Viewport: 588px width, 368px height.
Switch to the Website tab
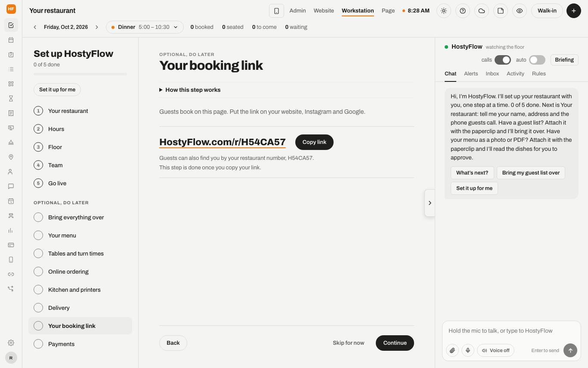coord(324,11)
